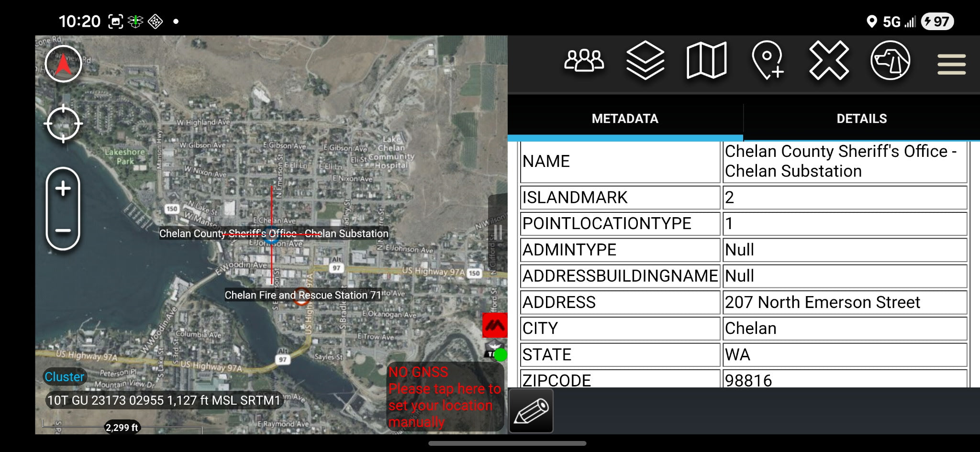The height and width of the screenshot is (452, 980).
Task: Tap the Fire Station 71 orange marker
Action: coord(301,296)
